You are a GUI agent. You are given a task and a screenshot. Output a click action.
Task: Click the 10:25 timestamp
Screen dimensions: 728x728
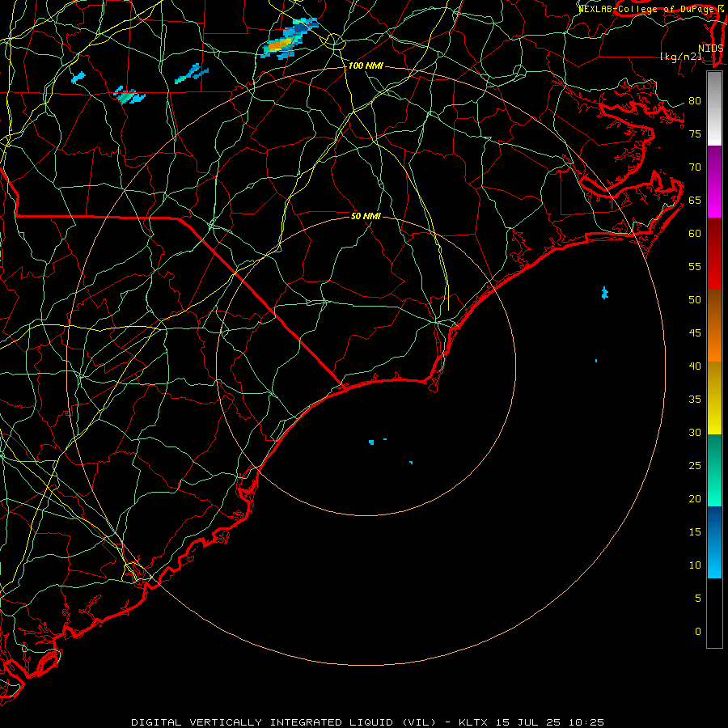(x=587, y=722)
